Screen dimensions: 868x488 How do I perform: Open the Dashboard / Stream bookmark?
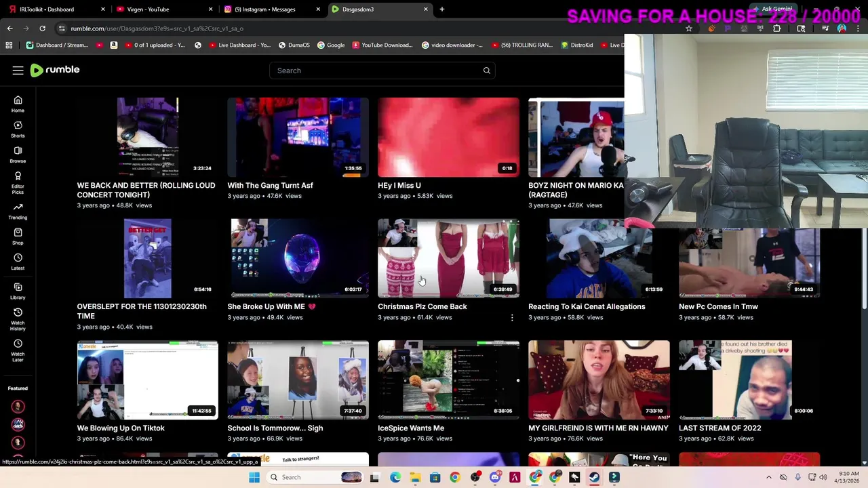coord(57,45)
